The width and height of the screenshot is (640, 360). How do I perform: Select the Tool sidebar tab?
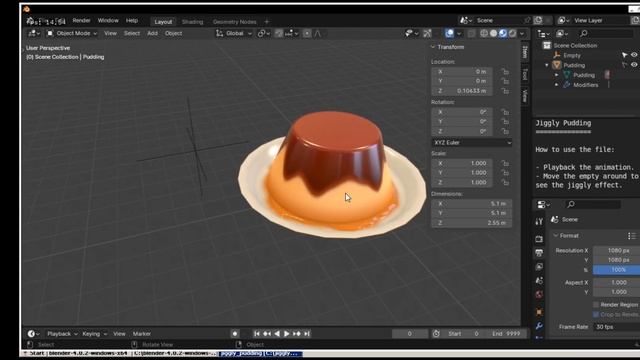525,74
